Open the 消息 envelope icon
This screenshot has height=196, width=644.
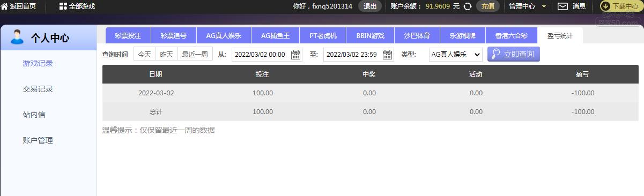pos(562,6)
